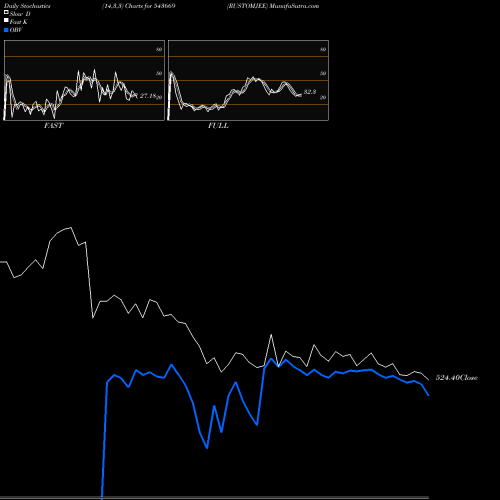Click the 'FAST' chart caption

coord(53,126)
